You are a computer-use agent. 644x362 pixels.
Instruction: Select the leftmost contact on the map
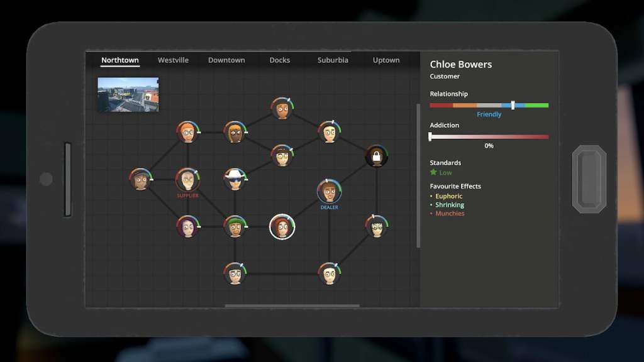tap(140, 180)
